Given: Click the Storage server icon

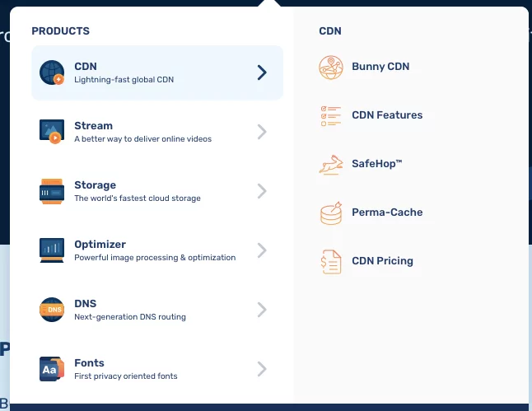Looking at the screenshot, I should (x=52, y=191).
